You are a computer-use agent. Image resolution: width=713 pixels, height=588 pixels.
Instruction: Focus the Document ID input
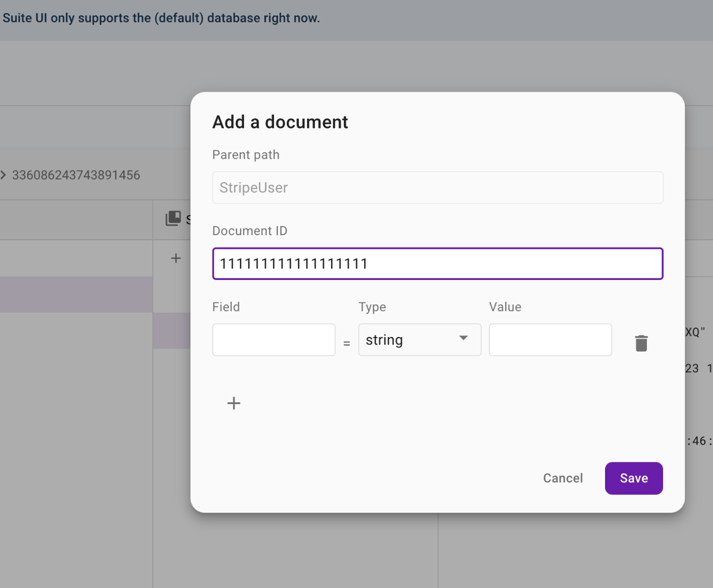pyautogui.click(x=437, y=264)
